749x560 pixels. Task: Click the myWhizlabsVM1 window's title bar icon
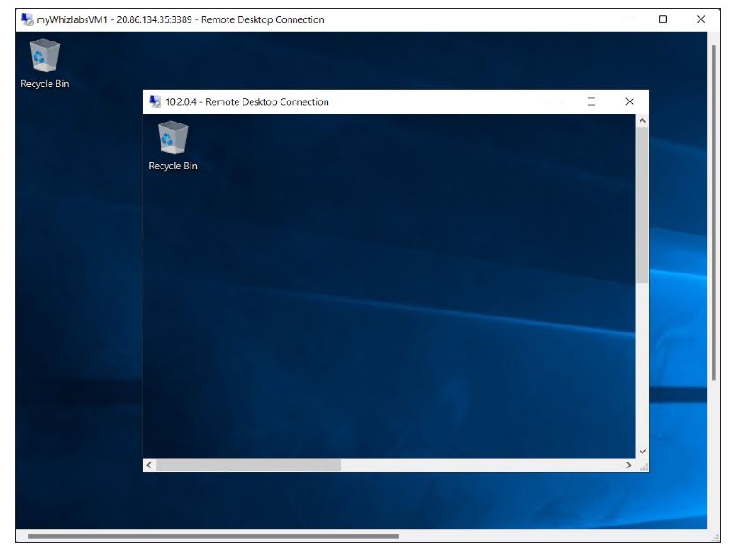26,19
